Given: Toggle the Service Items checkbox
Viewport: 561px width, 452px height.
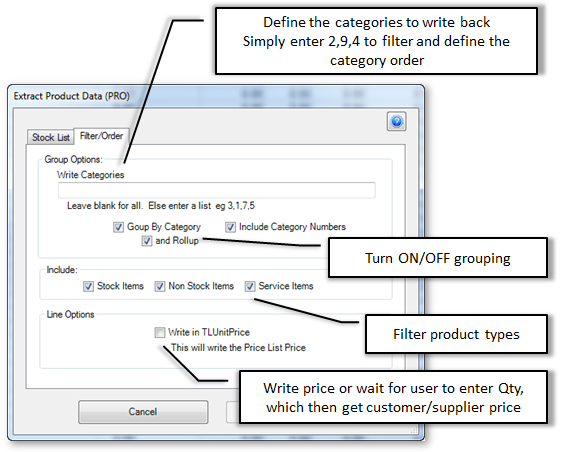Looking at the screenshot, I should click(250, 286).
